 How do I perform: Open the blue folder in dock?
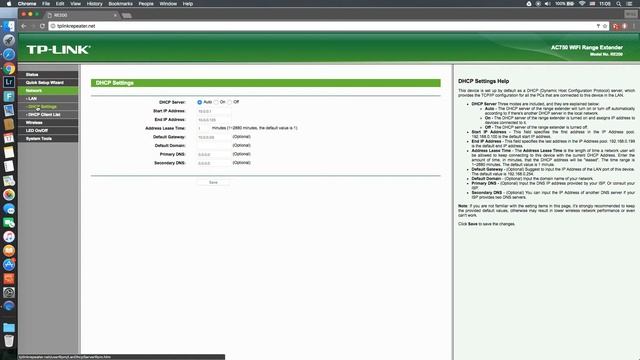pos(9,327)
